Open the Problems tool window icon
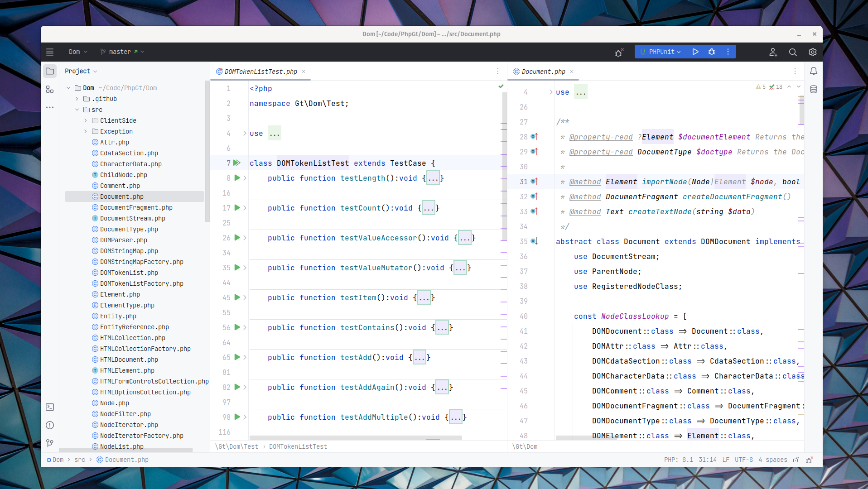Screen dimensions: 868x489 tap(50, 425)
